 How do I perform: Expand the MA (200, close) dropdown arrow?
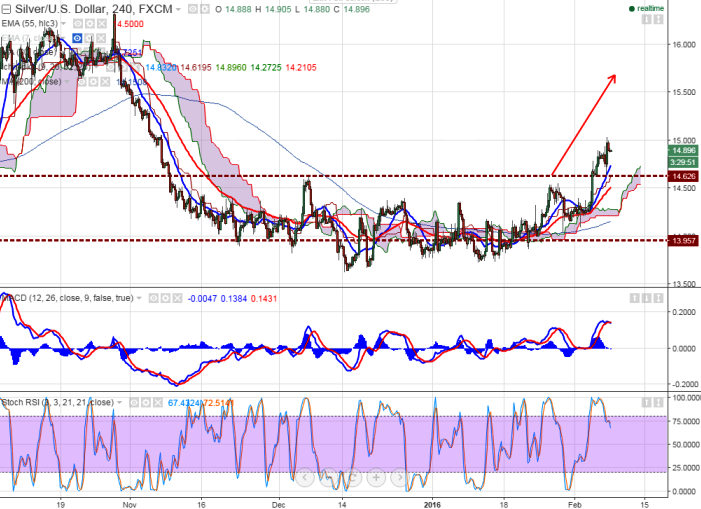pyautogui.click(x=67, y=82)
